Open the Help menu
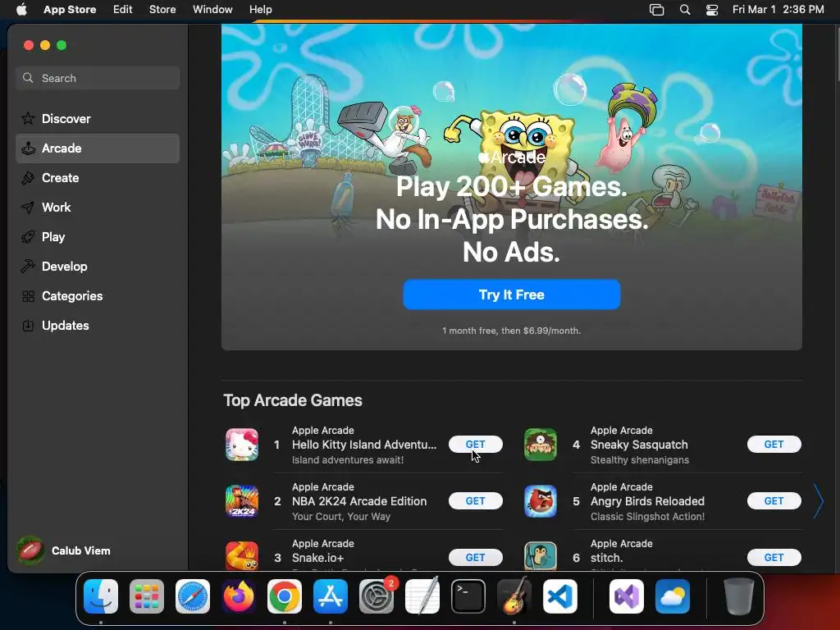This screenshot has height=630, width=840. coord(260,10)
